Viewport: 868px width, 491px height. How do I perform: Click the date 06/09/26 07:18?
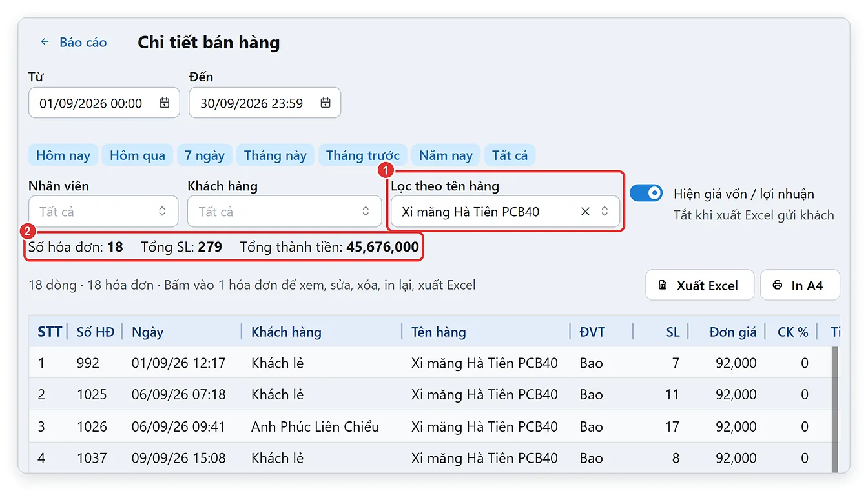point(179,395)
